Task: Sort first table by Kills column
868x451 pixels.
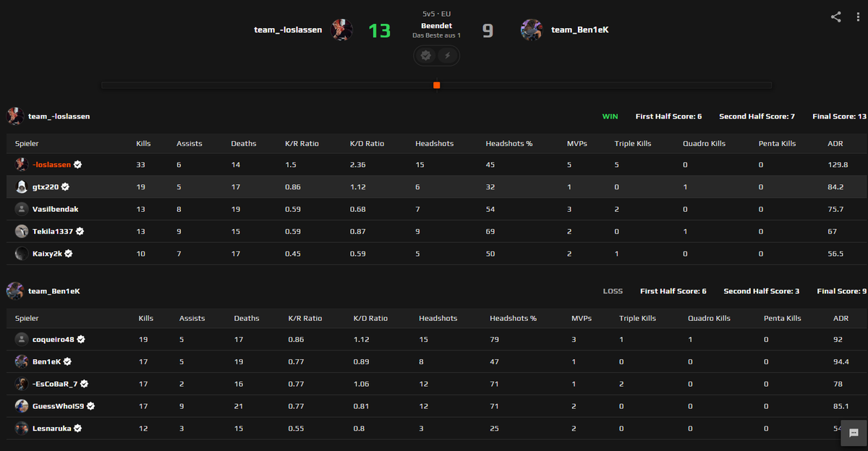Action: click(143, 143)
